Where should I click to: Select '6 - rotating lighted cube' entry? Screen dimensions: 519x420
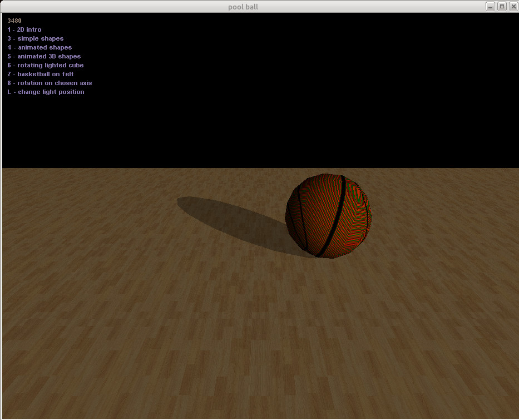coord(46,65)
